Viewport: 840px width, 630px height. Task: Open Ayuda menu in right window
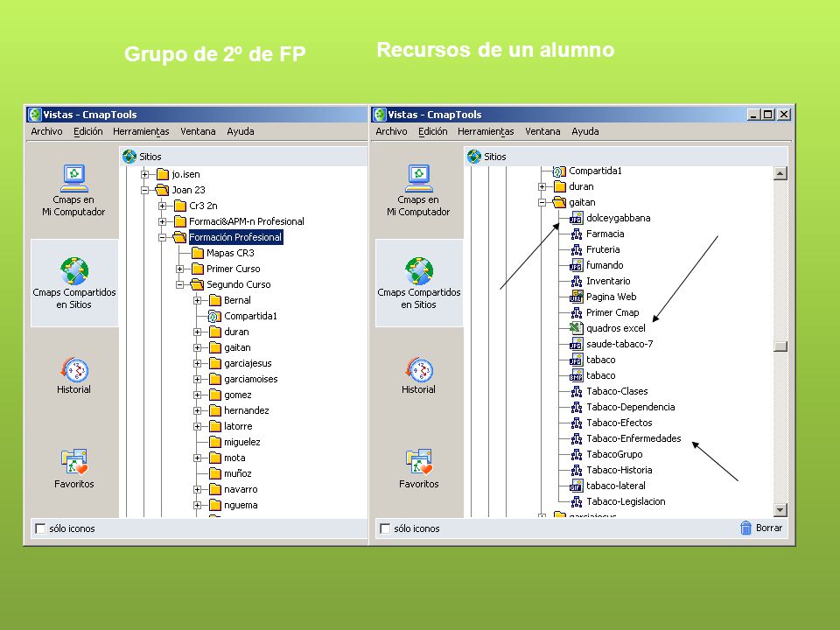(585, 131)
